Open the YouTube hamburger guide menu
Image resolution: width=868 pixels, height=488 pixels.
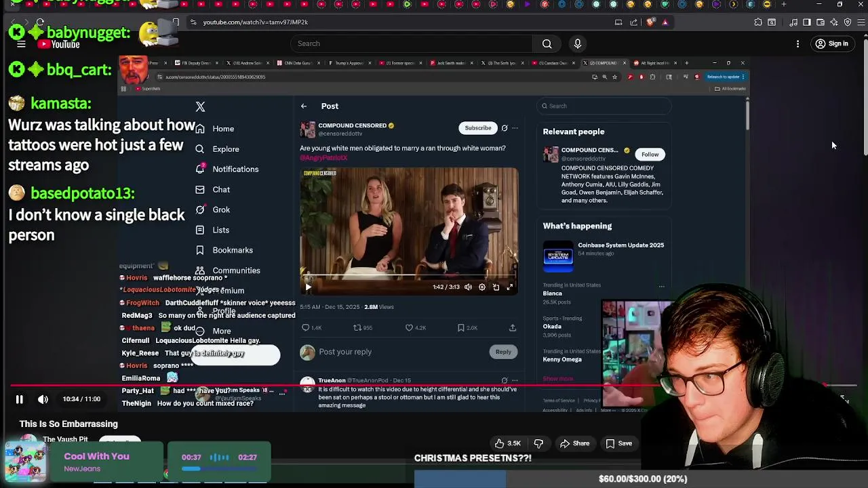[x=21, y=44]
